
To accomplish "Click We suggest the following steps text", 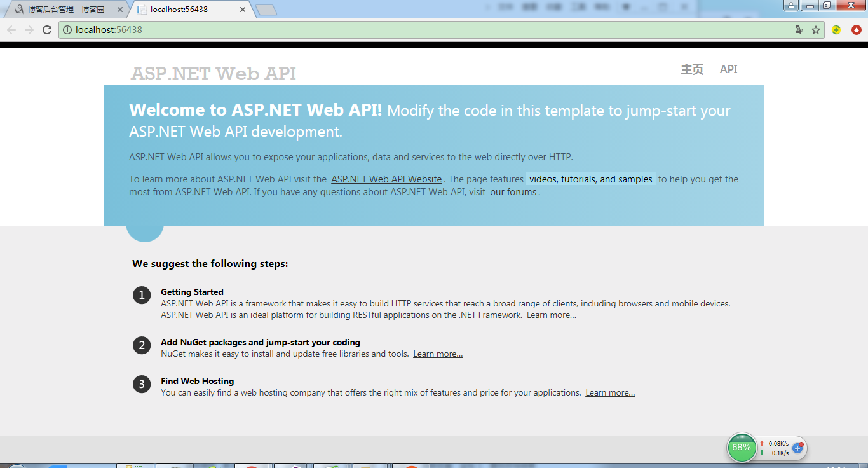I will tap(210, 263).
